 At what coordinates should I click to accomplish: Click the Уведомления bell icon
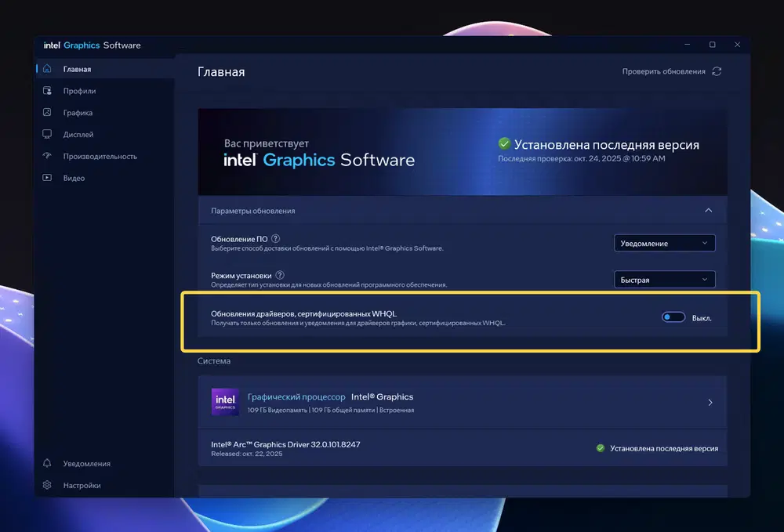47,463
